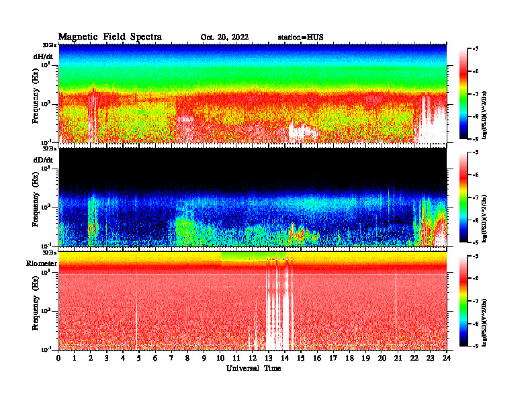Click the "7" tick on the time axis
Image resolution: width=532 pixels, height=411 pixels.
(171, 358)
